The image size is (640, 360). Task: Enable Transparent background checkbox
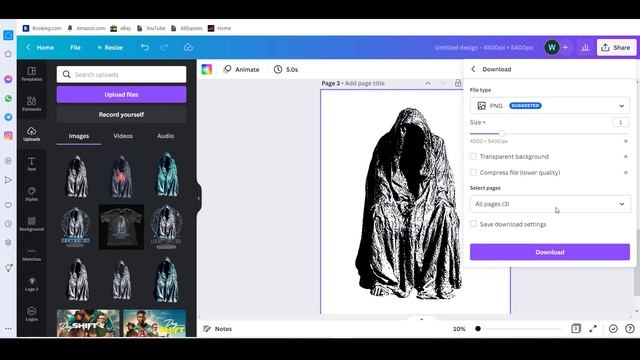tap(473, 156)
